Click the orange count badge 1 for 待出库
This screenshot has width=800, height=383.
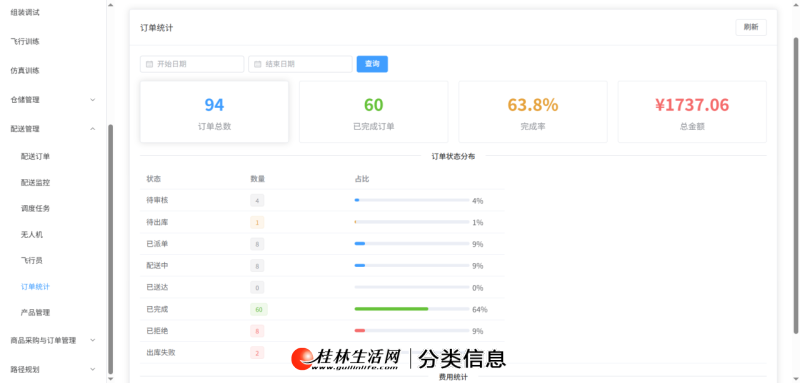point(257,222)
